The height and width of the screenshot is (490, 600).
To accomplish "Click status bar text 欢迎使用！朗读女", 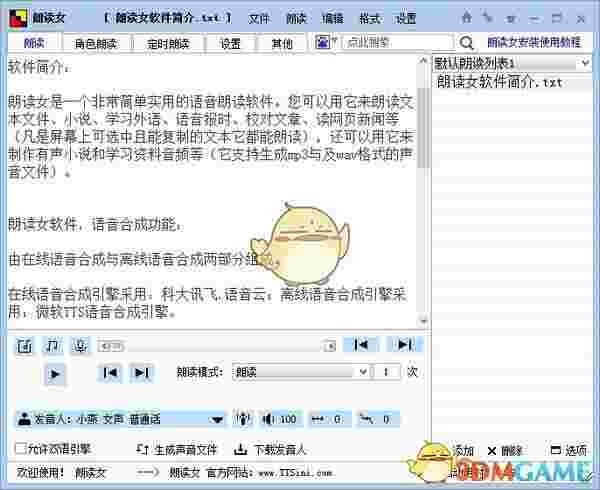I will click(x=61, y=473).
